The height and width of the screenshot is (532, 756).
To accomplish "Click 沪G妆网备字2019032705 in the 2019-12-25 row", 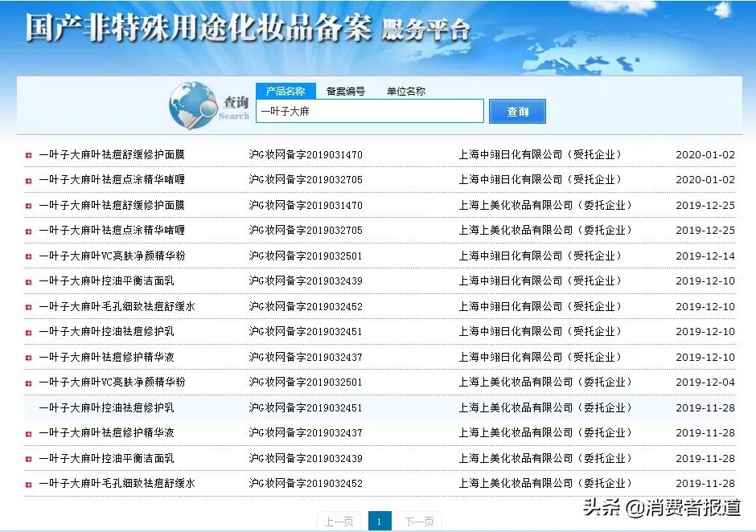I will coord(306,231).
